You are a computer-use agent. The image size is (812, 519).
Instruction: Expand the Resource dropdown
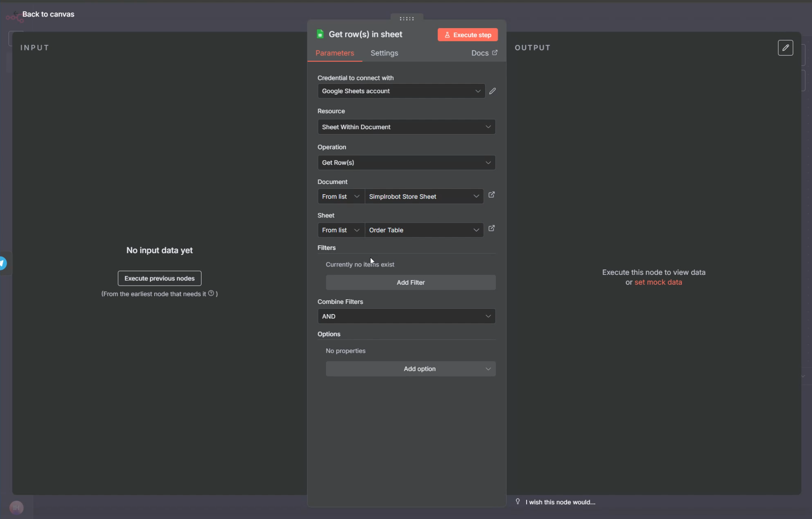(406, 127)
